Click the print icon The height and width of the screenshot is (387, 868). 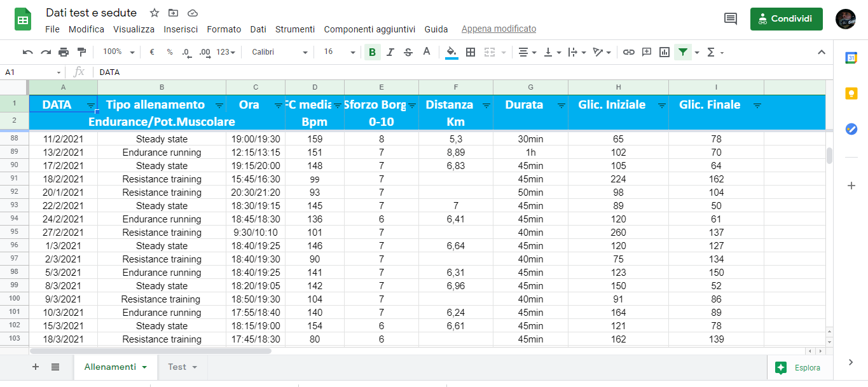pyautogui.click(x=64, y=52)
